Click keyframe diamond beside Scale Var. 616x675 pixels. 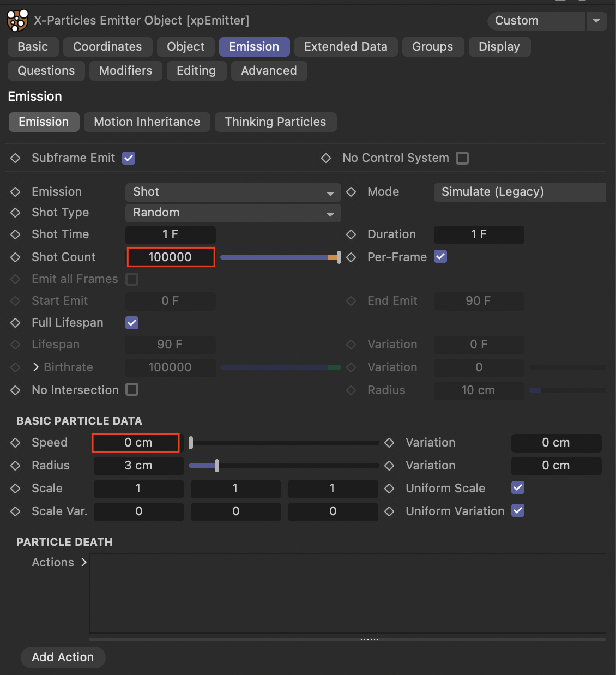[15, 511]
